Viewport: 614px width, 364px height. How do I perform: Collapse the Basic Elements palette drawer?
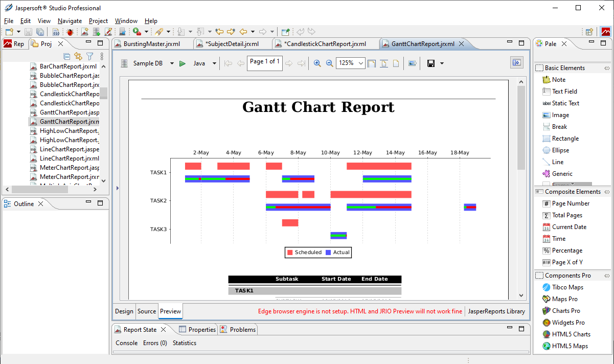[564, 68]
